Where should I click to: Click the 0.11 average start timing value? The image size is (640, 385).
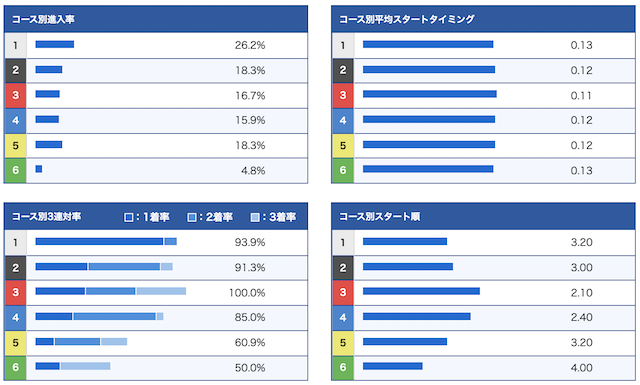(x=581, y=96)
